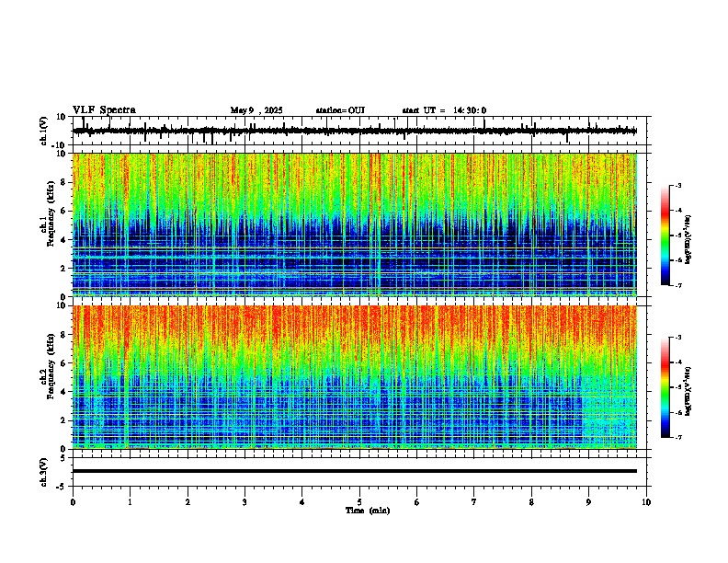Click the "8" kHz tick on ch.1 spectrogram axis
Screen dimensions: 728x563
[64, 182]
